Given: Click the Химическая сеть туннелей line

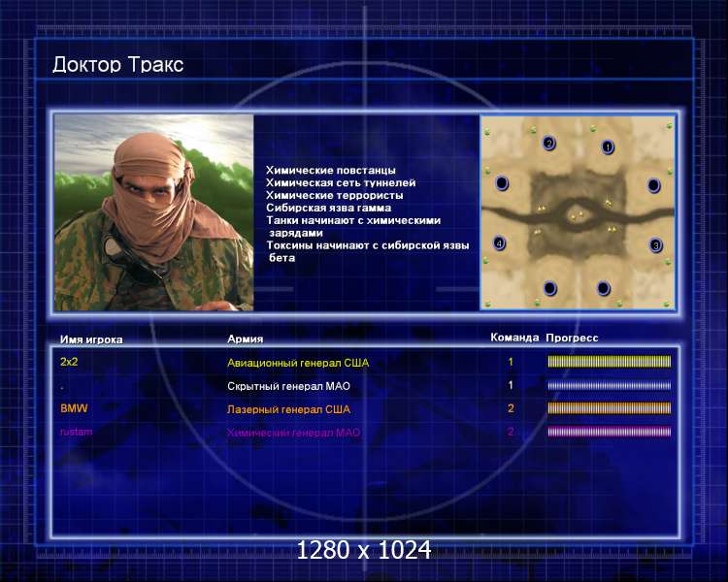Looking at the screenshot, I should pos(341,183).
